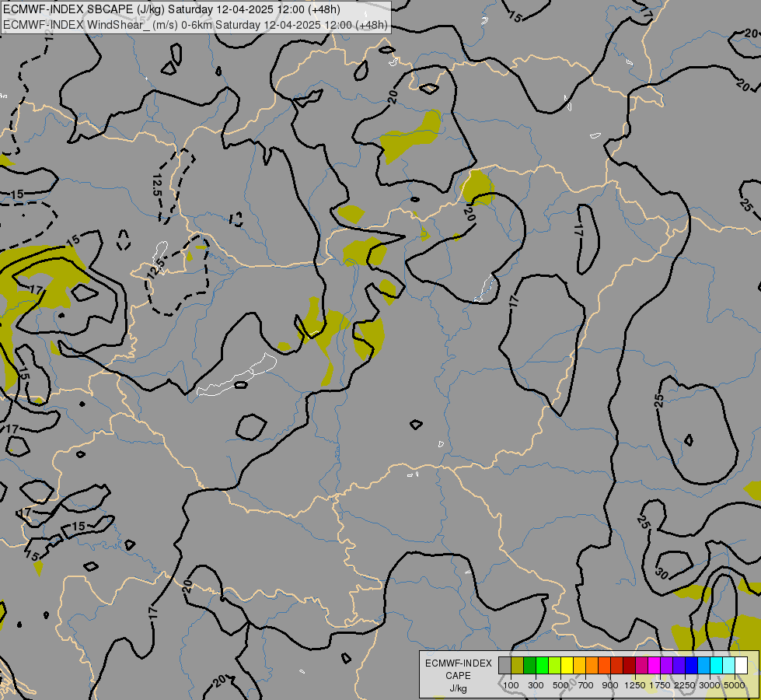Click the brick red swatch right of 900
Image resolution: width=761 pixels, height=700 pixels.
pos(617,666)
